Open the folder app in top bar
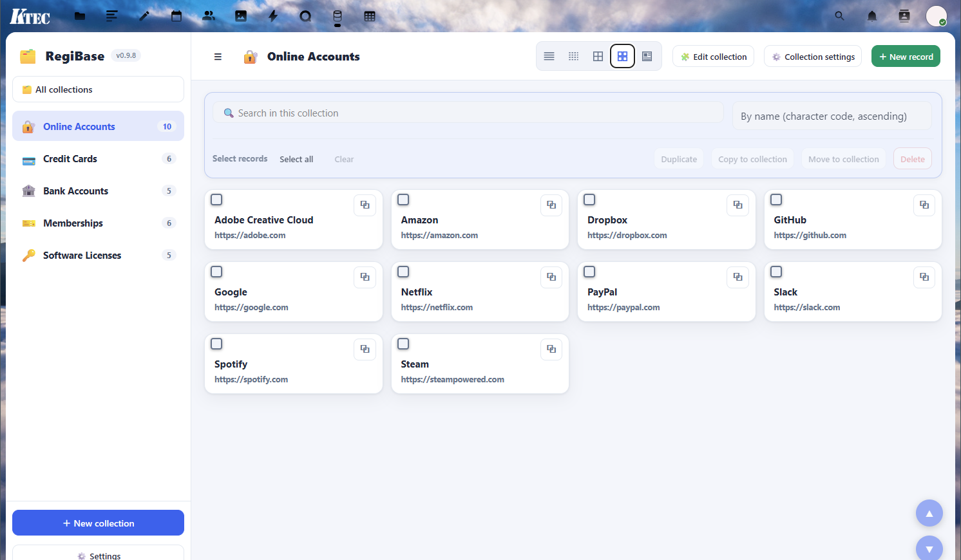This screenshot has height=560, width=961. pos(80,16)
